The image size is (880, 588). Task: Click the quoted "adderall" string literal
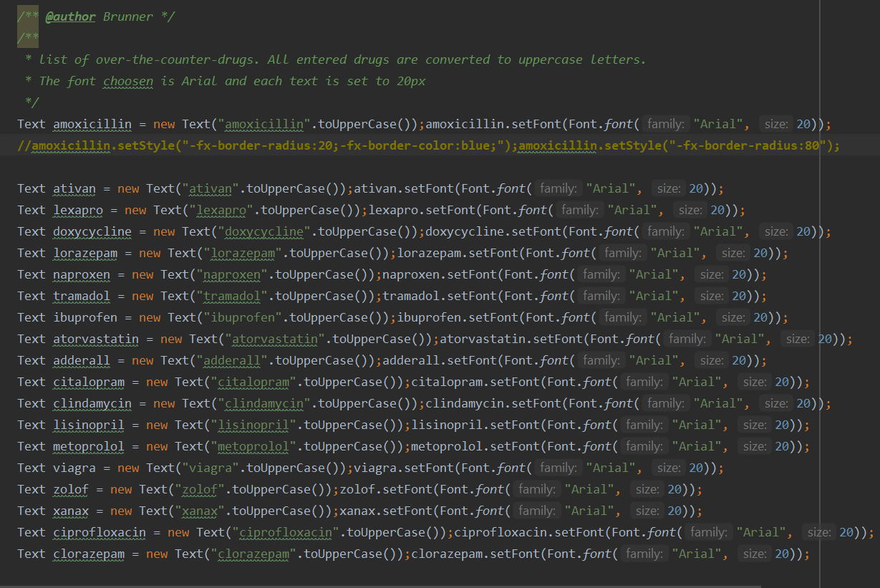[232, 360]
